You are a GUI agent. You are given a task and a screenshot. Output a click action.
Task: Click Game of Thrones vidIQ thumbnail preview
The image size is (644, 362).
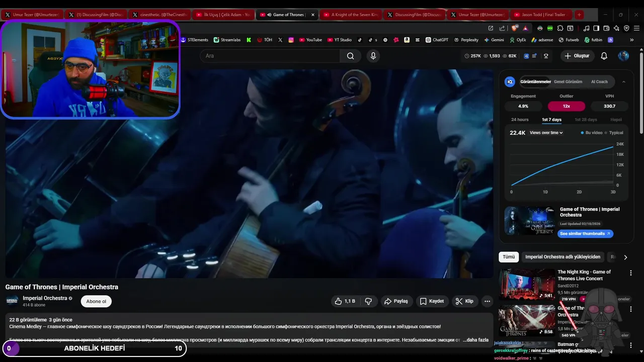(529, 221)
